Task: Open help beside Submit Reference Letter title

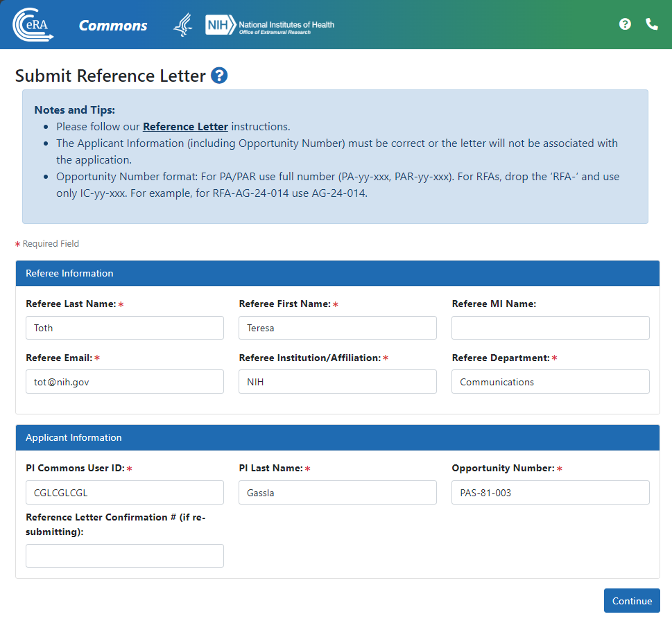Action: pyautogui.click(x=218, y=75)
